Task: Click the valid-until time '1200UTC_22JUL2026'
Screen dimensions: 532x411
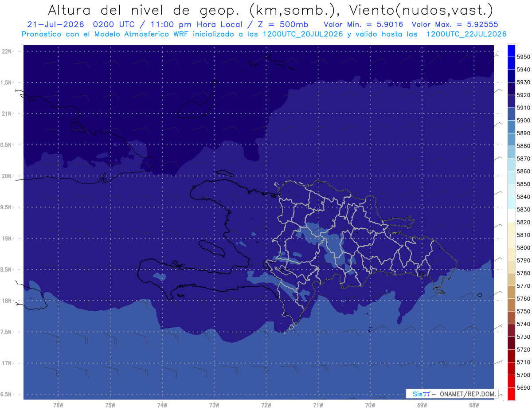Action: click(x=466, y=34)
